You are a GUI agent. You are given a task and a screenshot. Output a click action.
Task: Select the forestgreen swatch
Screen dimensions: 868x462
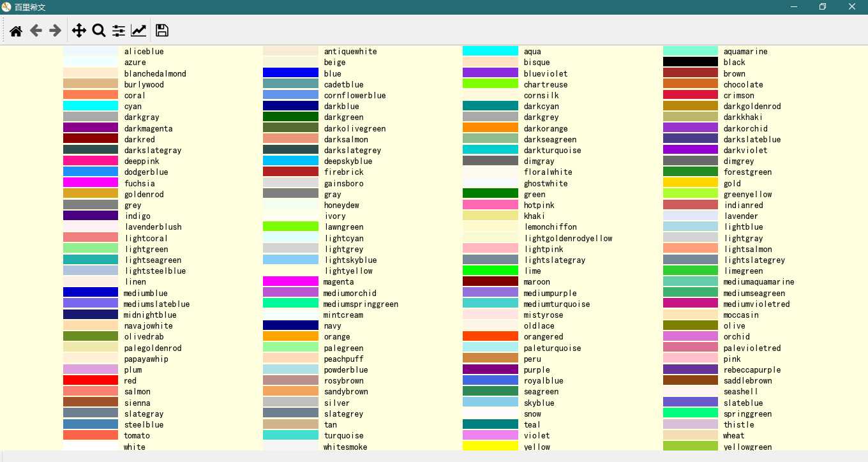point(691,172)
